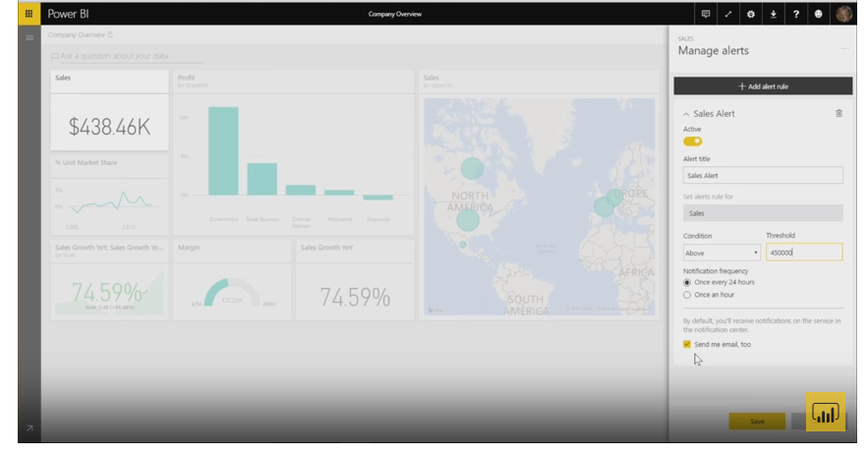Open the Condition dropdown showing Above

(722, 253)
